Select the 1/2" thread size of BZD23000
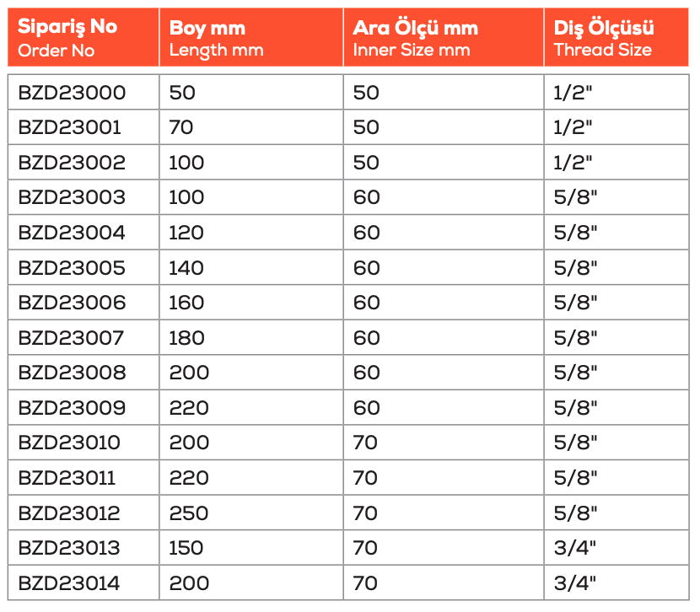Viewport: 700px width, 612px height. tap(573, 92)
